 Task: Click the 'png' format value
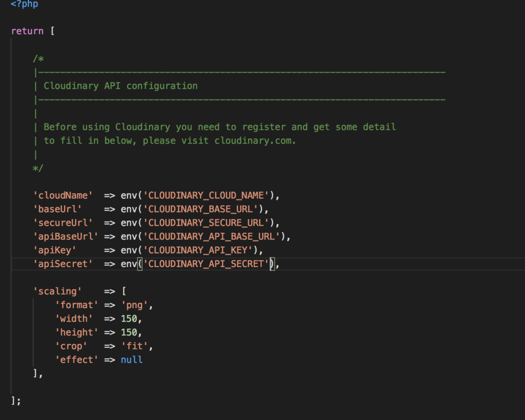pyautogui.click(x=135, y=305)
